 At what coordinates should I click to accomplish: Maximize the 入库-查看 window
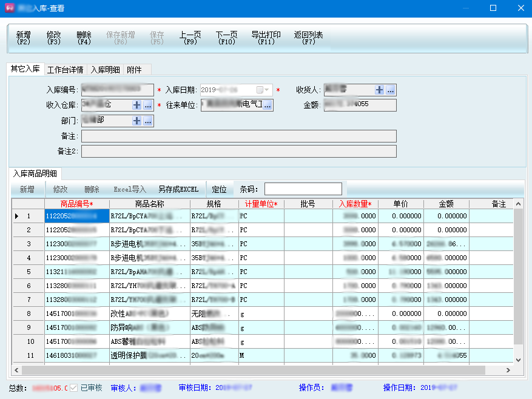click(x=493, y=8)
